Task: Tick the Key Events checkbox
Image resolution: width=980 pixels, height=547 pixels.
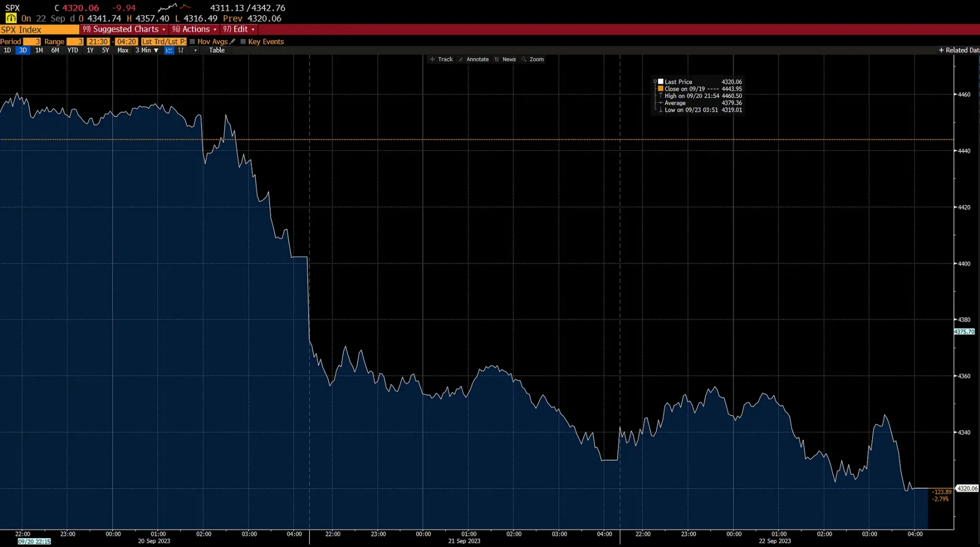Action: coord(243,41)
